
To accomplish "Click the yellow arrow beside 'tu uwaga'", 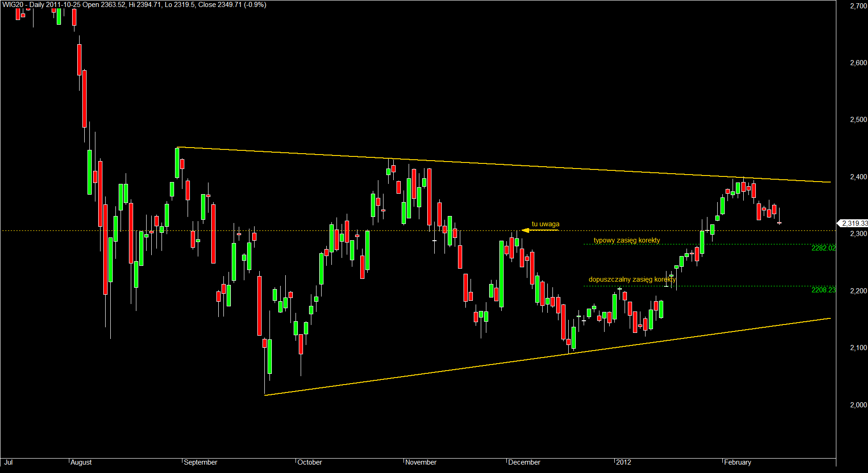I will point(540,230).
